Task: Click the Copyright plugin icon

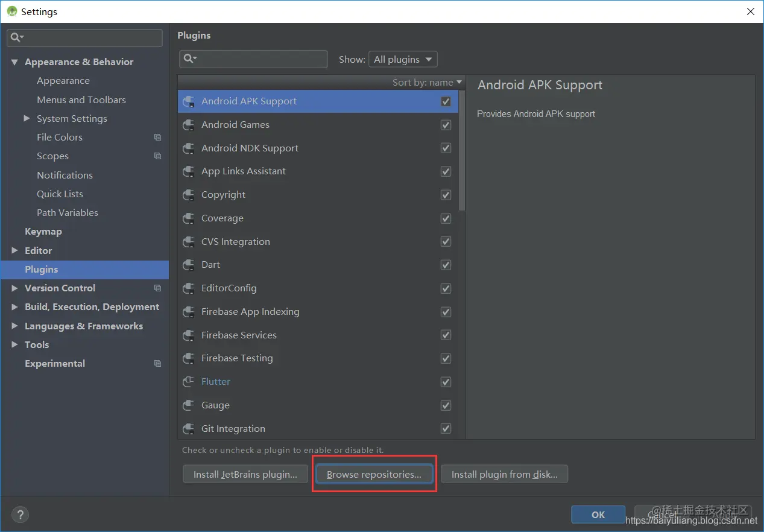Action: [189, 195]
